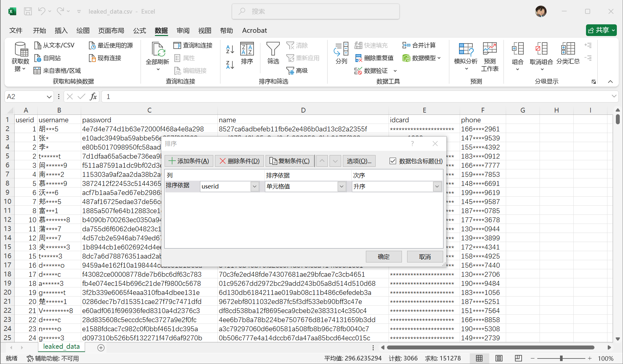Click the 预测工作表 icon

[490, 55]
